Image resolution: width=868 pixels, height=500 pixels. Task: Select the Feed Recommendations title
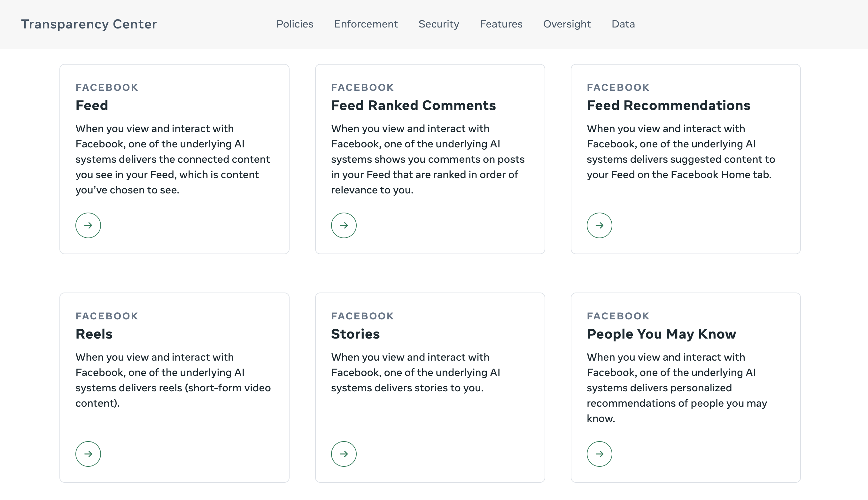pos(668,105)
